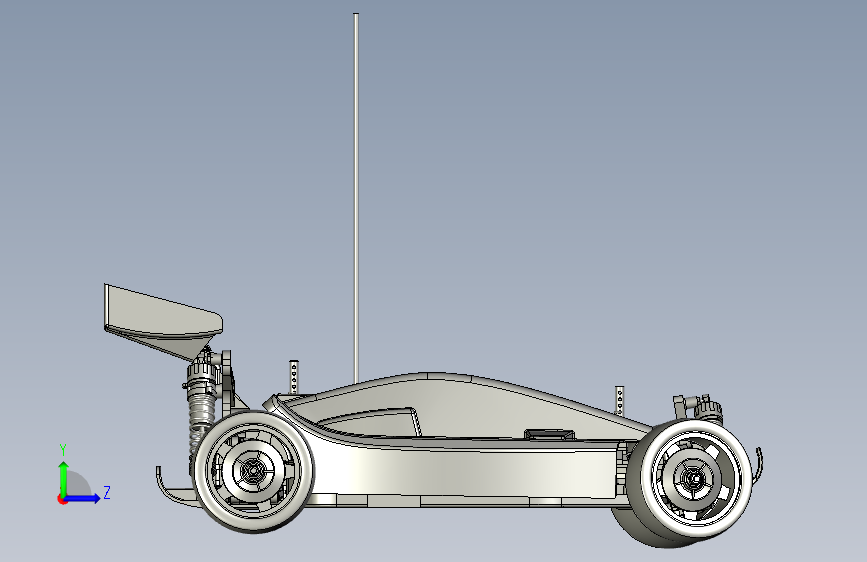Screen dimensions: 867x562
Task: Select the rear wing of the buggy
Action: 163,322
